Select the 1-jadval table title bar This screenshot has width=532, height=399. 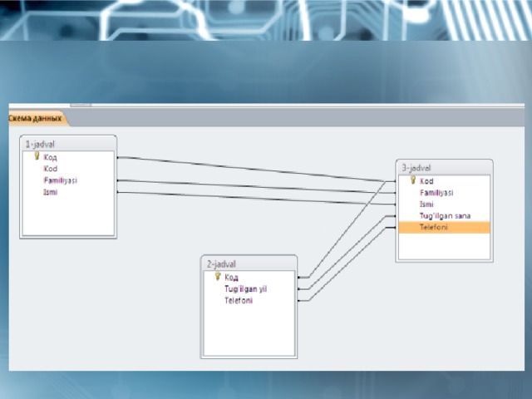pos(68,143)
